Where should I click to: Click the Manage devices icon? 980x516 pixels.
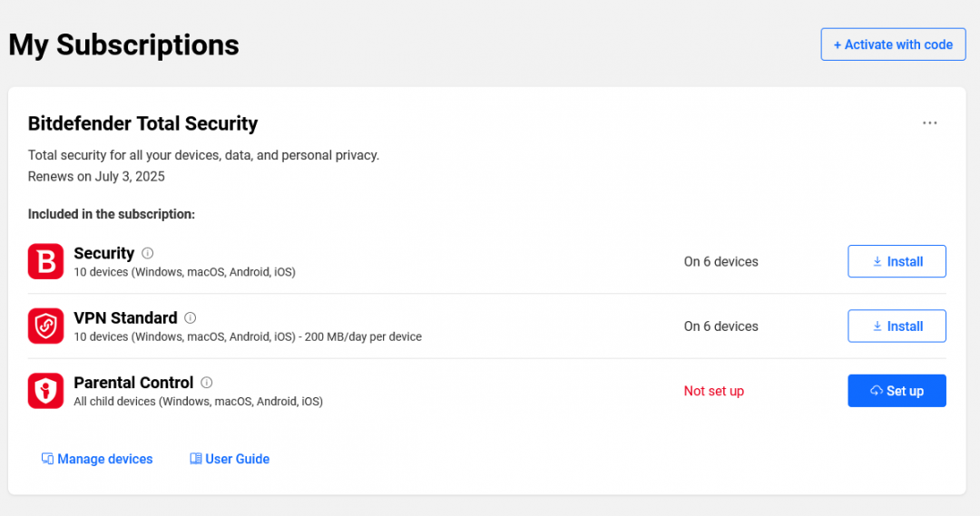pos(47,459)
